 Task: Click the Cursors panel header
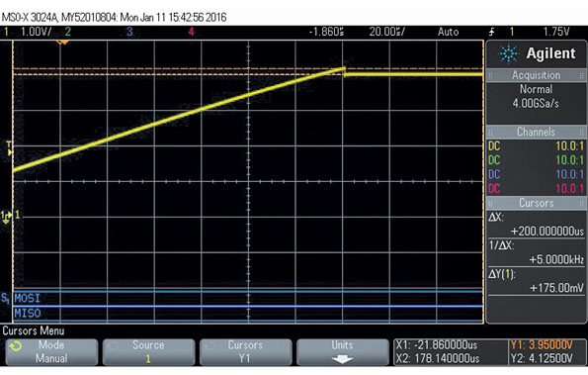click(x=537, y=203)
